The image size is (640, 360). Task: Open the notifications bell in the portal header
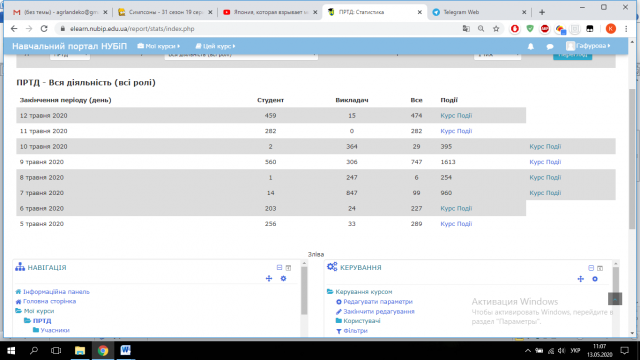(x=531, y=47)
